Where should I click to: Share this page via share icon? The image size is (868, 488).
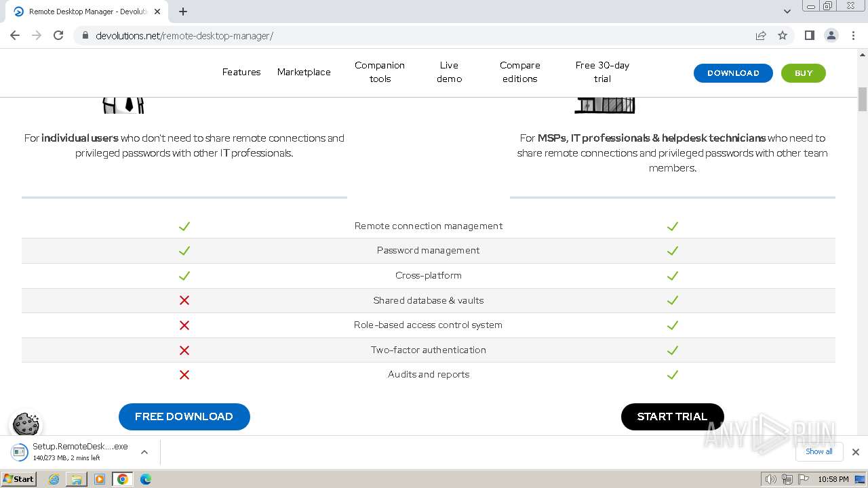click(x=761, y=35)
